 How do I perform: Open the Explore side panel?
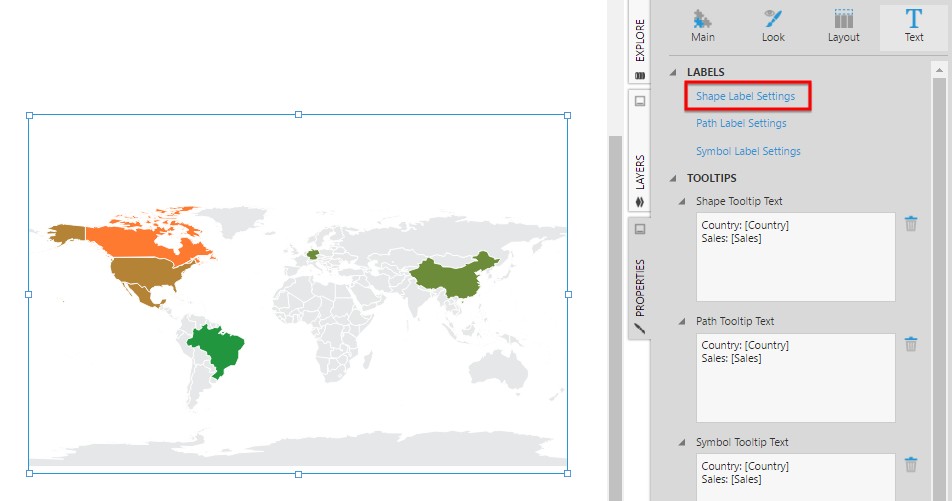pos(639,44)
